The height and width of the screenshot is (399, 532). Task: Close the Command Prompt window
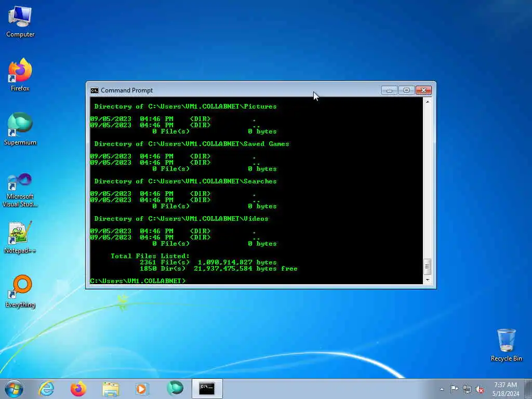pyautogui.click(x=423, y=90)
